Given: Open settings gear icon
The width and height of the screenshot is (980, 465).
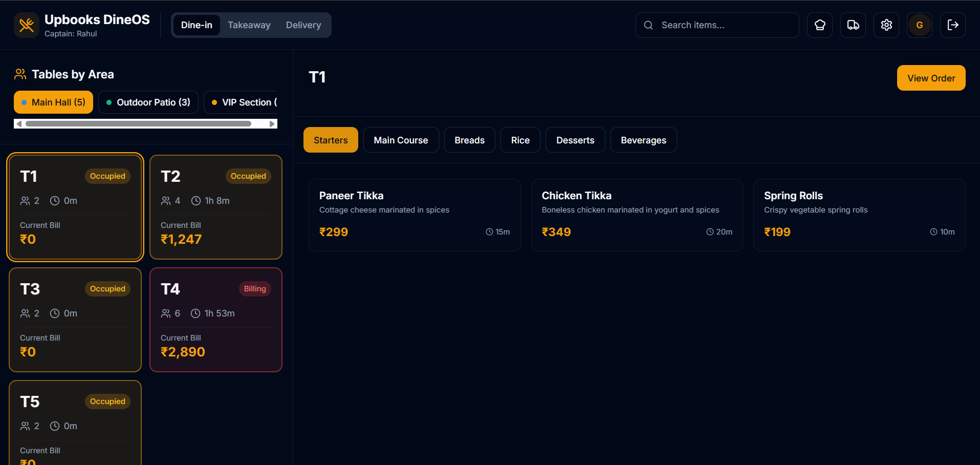Looking at the screenshot, I should tap(886, 25).
